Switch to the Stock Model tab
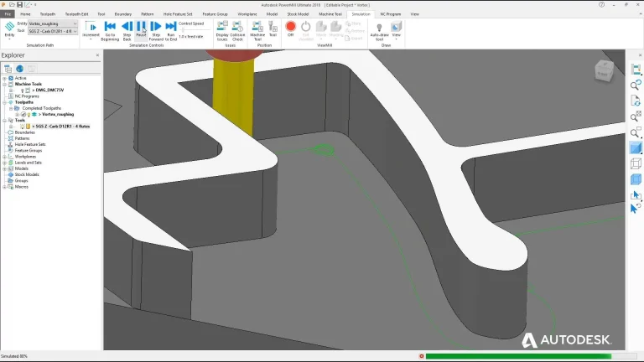The width and height of the screenshot is (644, 362). click(298, 14)
